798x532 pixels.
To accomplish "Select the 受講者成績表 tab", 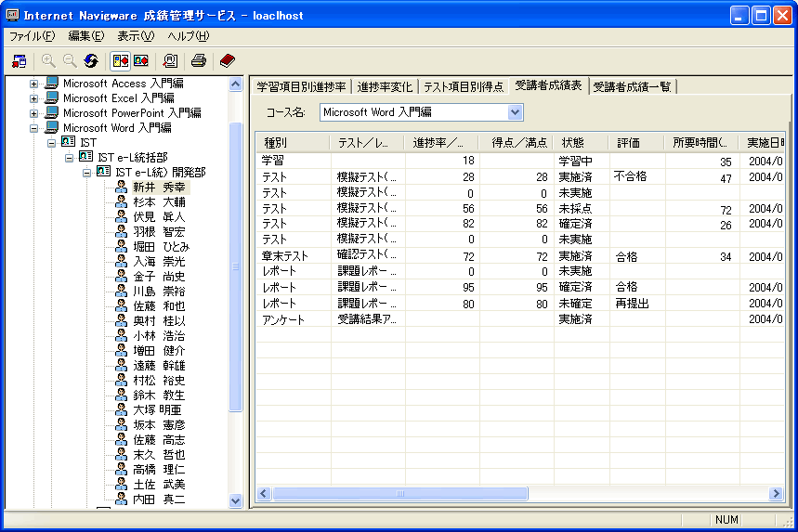I will point(548,85).
